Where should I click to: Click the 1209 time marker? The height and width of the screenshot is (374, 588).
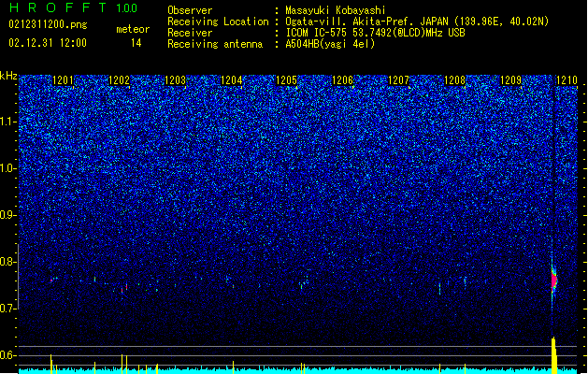pos(510,80)
